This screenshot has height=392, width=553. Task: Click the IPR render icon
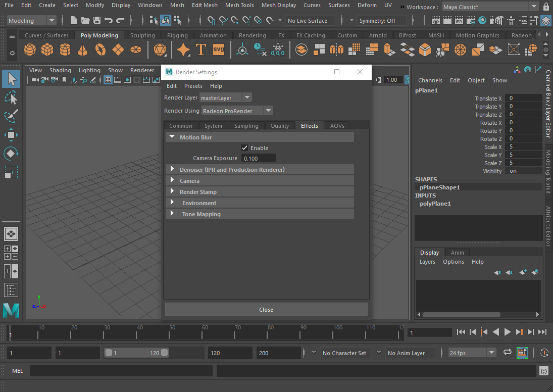click(459, 21)
